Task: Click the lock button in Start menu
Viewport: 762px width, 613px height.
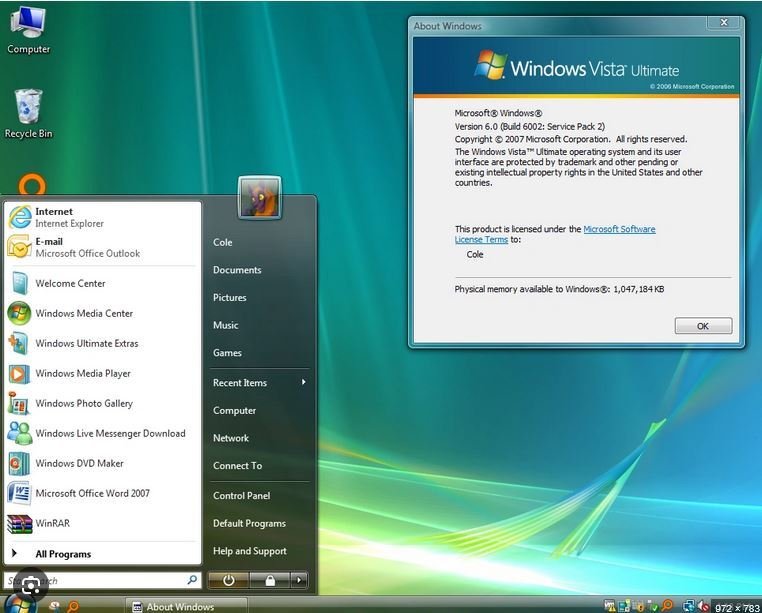Action: (270, 580)
